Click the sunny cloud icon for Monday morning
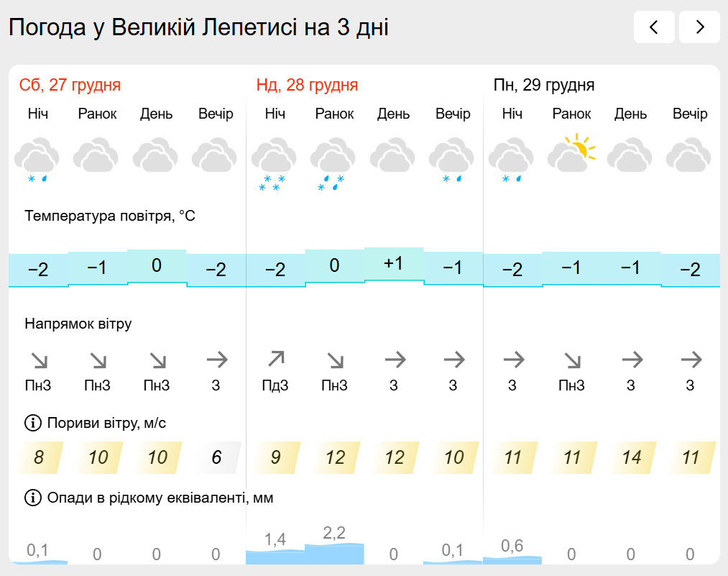The height and width of the screenshot is (576, 728). click(x=572, y=153)
